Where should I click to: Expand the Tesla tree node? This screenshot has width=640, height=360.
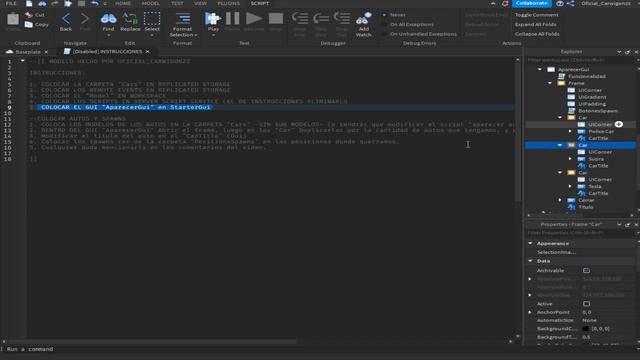(570, 186)
